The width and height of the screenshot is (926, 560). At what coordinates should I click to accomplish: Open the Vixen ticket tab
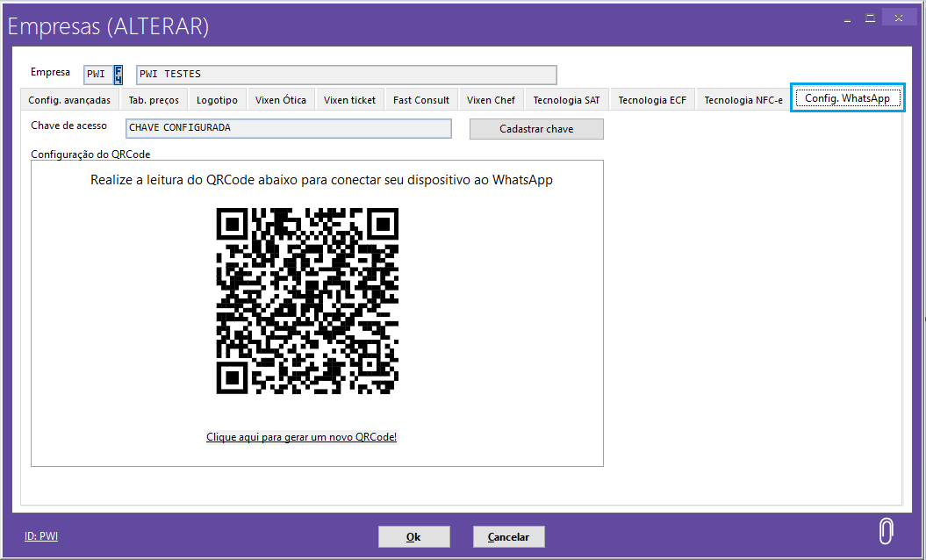349,100
